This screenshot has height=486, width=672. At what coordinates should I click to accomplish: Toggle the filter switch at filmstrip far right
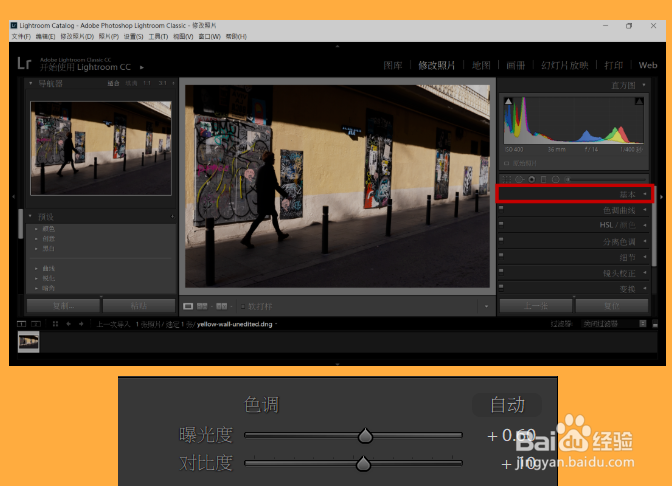[x=655, y=325]
